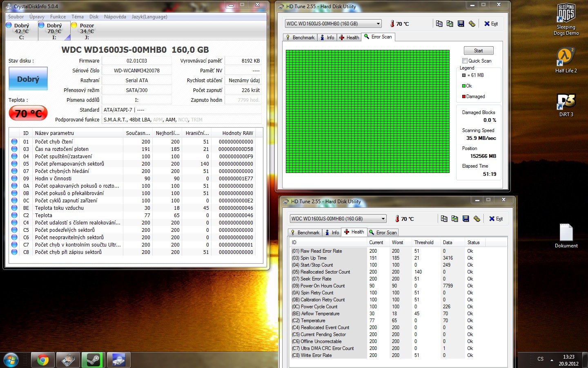
Task: Select drive J: Pozor 34 °C in CrystalDiskInfo
Action: tap(87, 31)
